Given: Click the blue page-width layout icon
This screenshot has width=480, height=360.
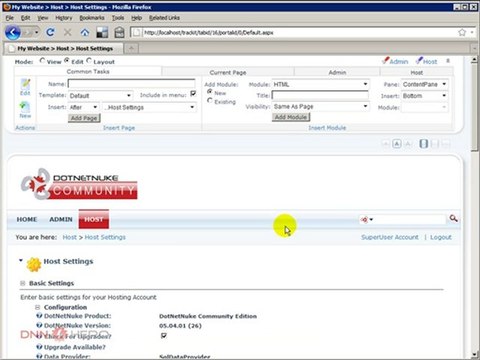Looking at the screenshot, I should pyautogui.click(x=423, y=144).
